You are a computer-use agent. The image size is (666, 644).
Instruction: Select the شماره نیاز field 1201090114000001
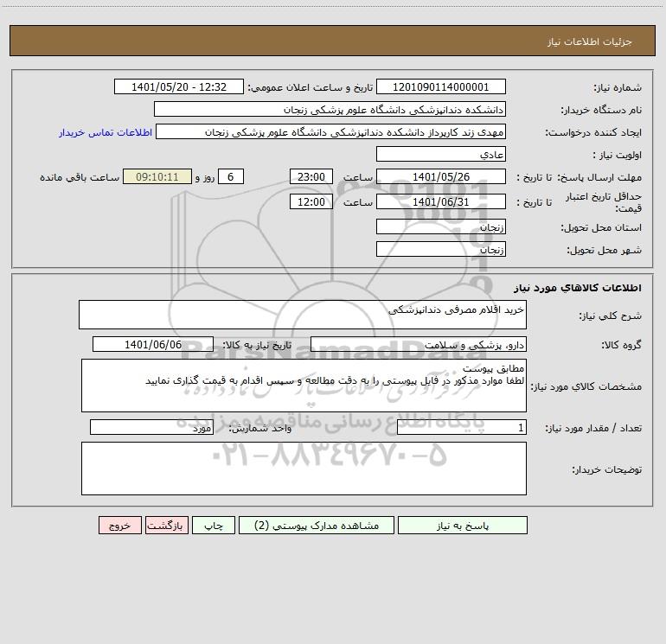[441, 86]
